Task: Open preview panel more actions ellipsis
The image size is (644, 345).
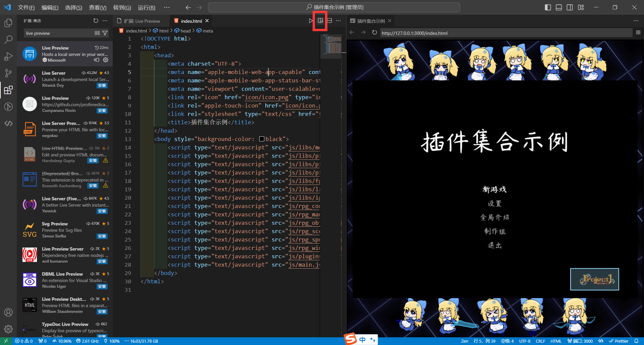Action: point(636,21)
